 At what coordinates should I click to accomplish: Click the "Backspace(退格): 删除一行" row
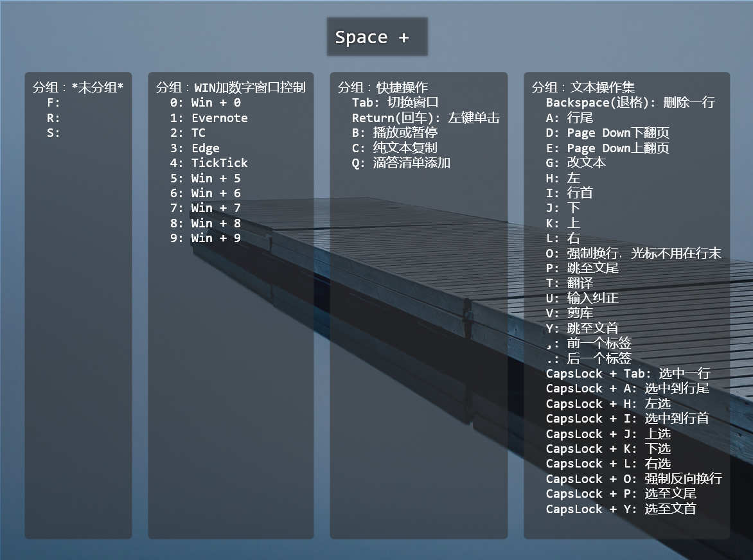(x=630, y=103)
